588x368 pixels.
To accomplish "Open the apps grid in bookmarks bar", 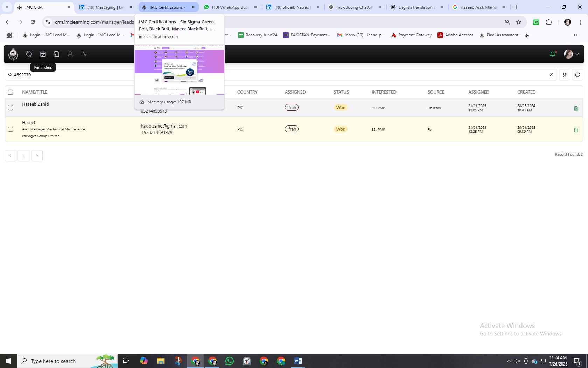I will pyautogui.click(x=9, y=35).
